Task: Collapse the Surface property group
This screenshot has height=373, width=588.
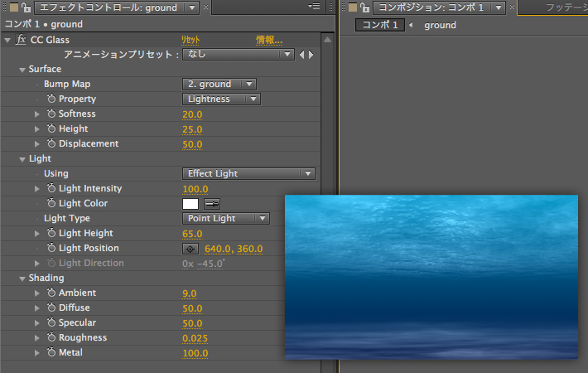Action: pyautogui.click(x=22, y=70)
